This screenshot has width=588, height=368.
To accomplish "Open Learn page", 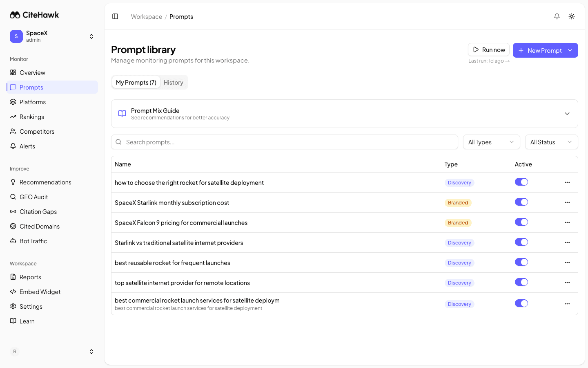I will [x=52, y=321].
